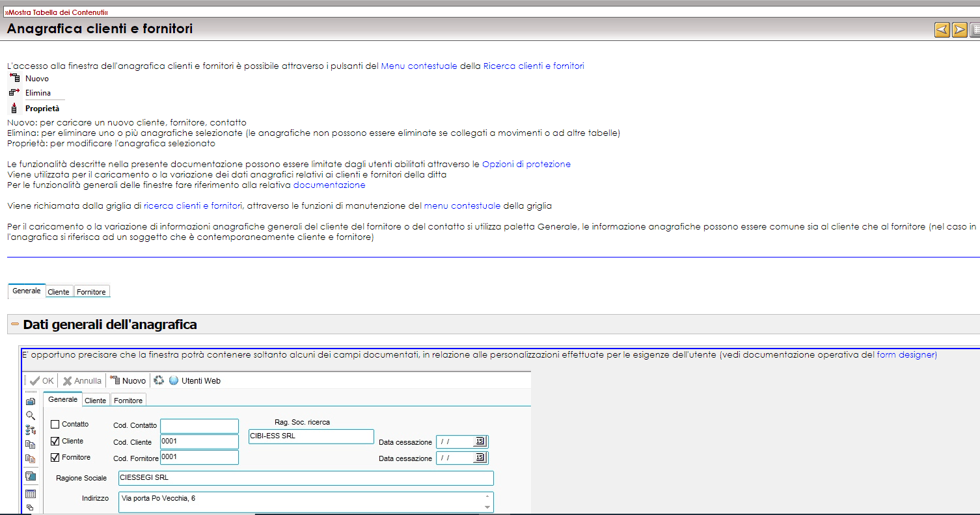Click the Rag. Soc. ricerca label

302,422
